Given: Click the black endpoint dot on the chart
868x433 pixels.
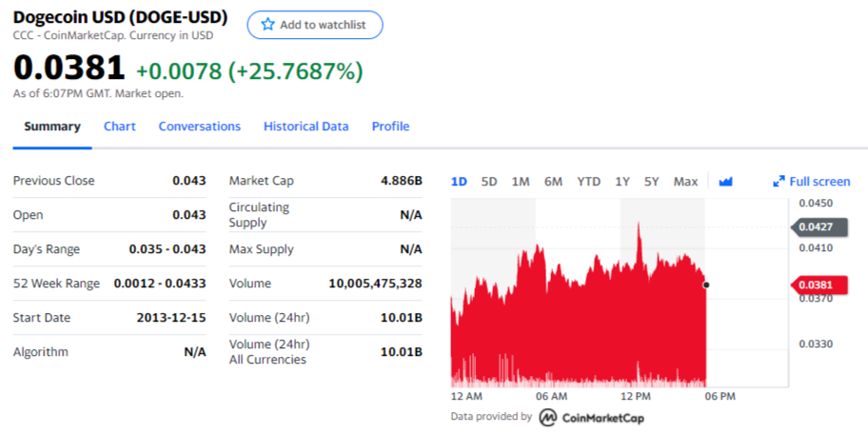Looking at the screenshot, I should (x=706, y=285).
